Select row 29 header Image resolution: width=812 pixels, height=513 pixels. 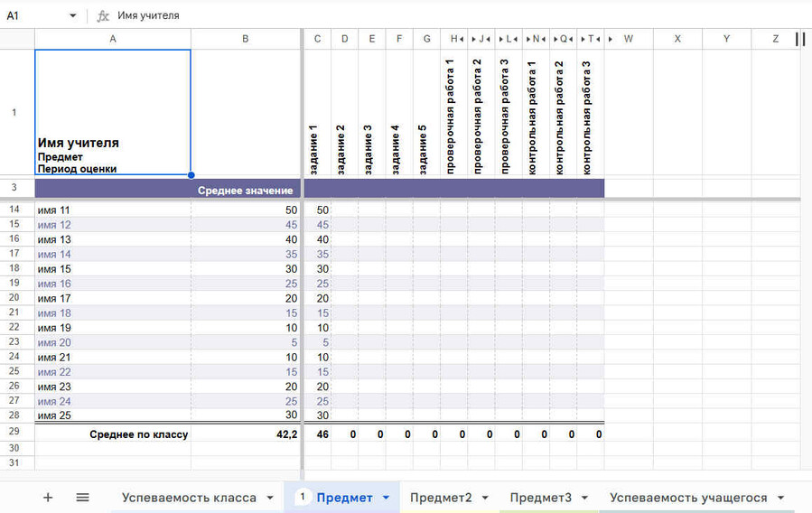(x=14, y=433)
